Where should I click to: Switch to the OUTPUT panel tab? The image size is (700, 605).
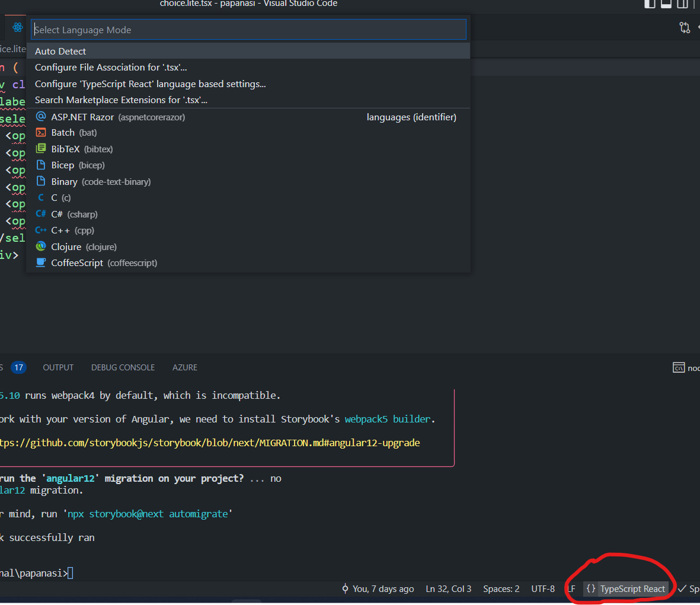(x=58, y=367)
